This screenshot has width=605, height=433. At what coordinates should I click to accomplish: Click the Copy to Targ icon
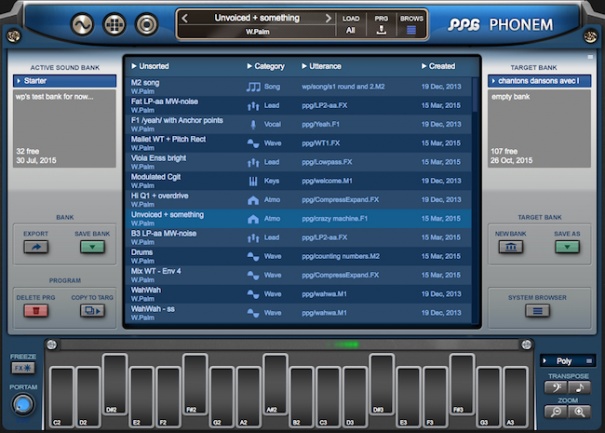92,311
